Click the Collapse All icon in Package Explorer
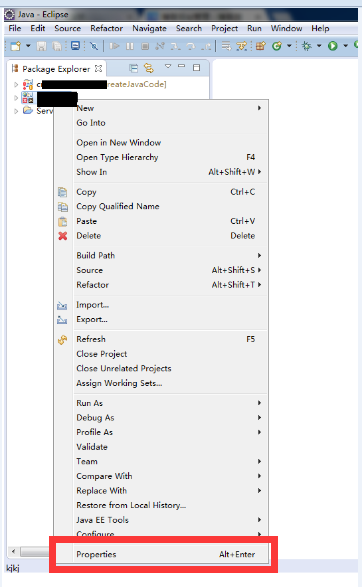This screenshot has width=362, height=587. pyautogui.click(x=133, y=68)
